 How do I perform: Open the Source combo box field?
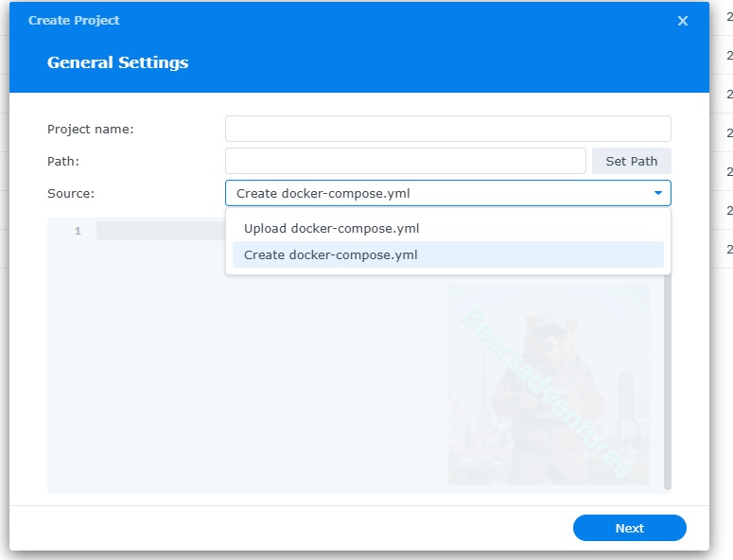click(435, 193)
